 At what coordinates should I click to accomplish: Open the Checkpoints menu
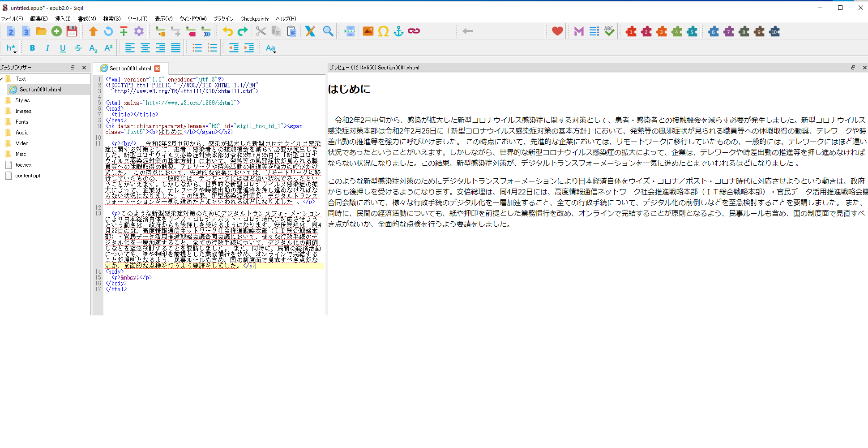[254, 19]
